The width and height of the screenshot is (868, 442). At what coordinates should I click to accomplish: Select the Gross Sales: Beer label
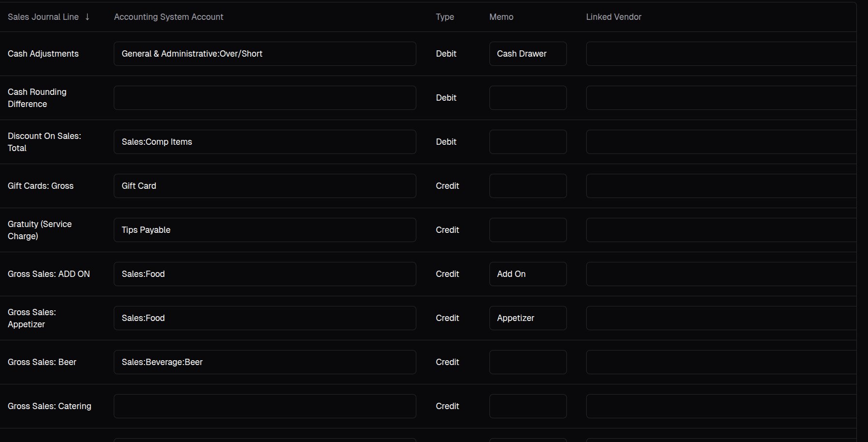(x=42, y=362)
